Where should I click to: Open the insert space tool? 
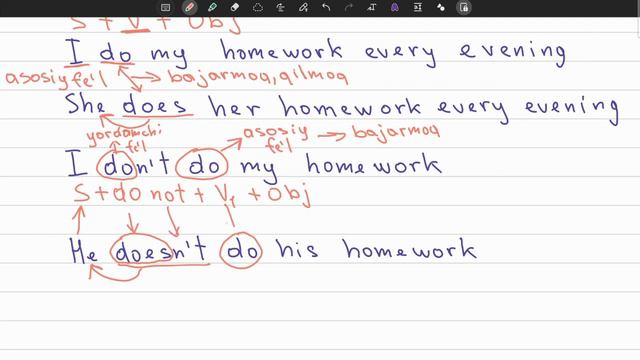418,7
